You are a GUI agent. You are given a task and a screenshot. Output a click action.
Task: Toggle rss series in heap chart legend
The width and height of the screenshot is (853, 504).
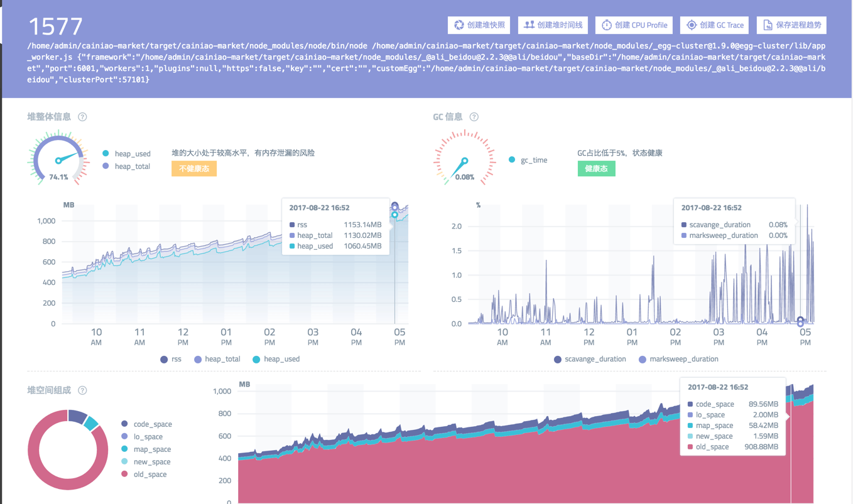tap(172, 359)
